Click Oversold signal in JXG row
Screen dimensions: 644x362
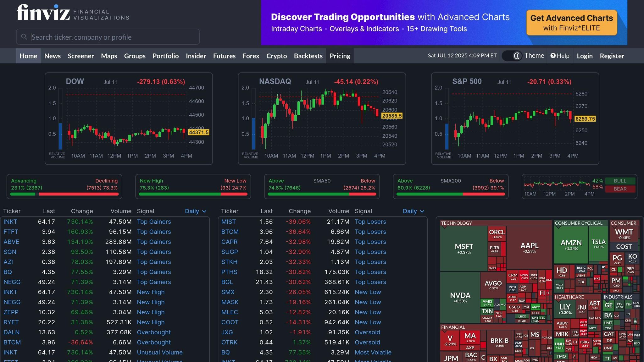click(x=367, y=332)
